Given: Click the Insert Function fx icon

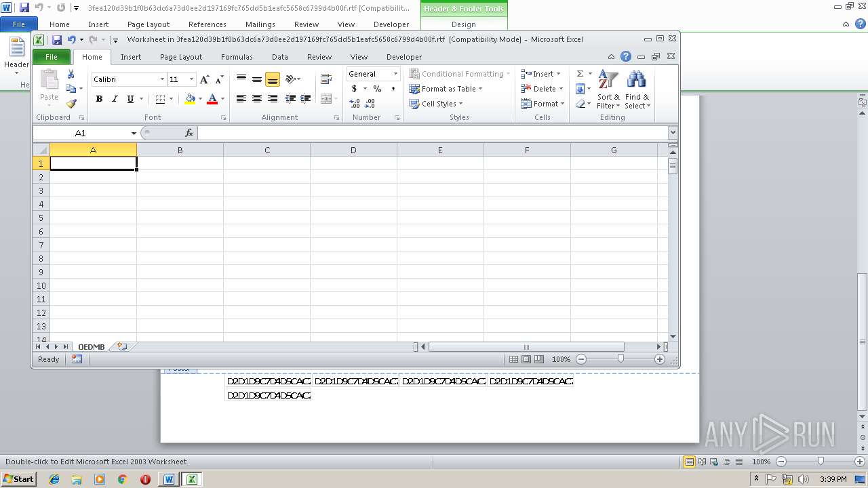Looking at the screenshot, I should [x=189, y=133].
